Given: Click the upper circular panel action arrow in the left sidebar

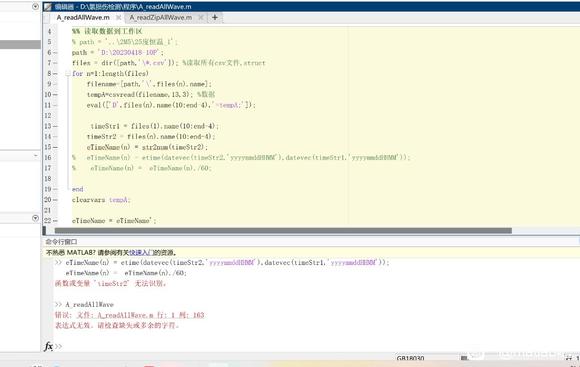Looking at the screenshot, I should [x=36, y=6].
